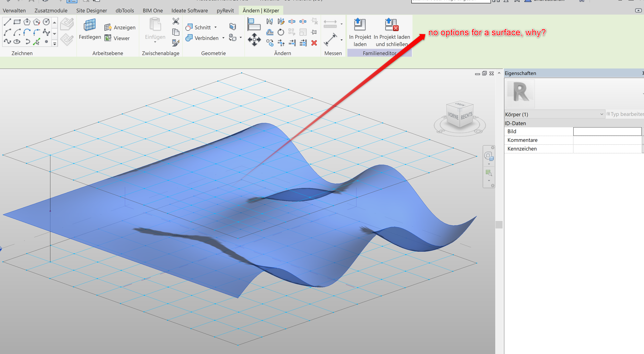Image resolution: width=644 pixels, height=354 pixels.
Task: Choose the Circle draw tool
Action: coord(46,22)
